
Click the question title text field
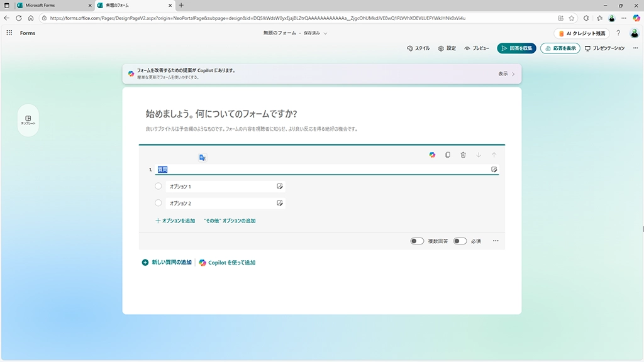[x=321, y=170]
